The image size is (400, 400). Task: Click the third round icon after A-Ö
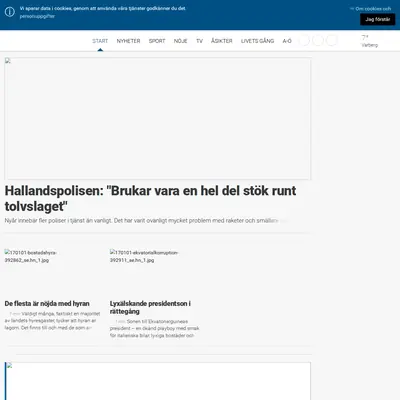coord(332,41)
